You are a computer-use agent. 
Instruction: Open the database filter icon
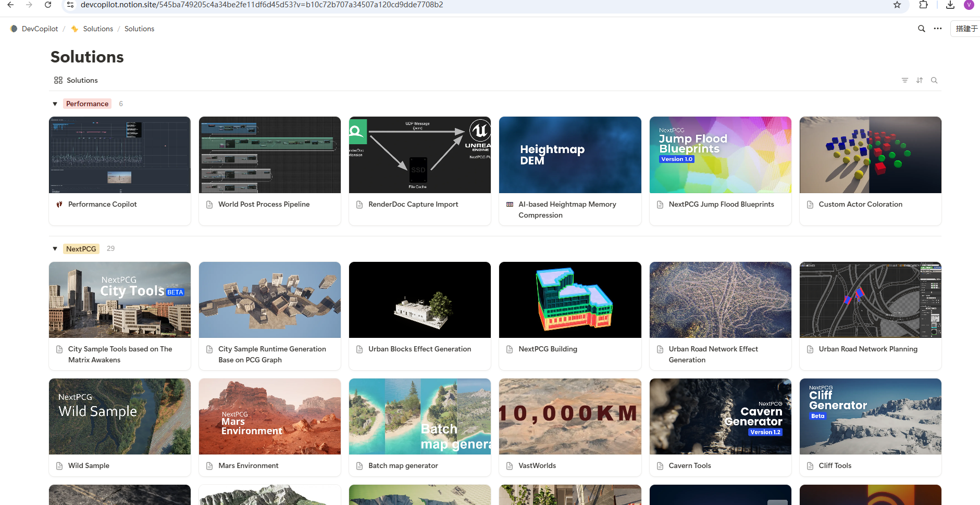tap(905, 80)
